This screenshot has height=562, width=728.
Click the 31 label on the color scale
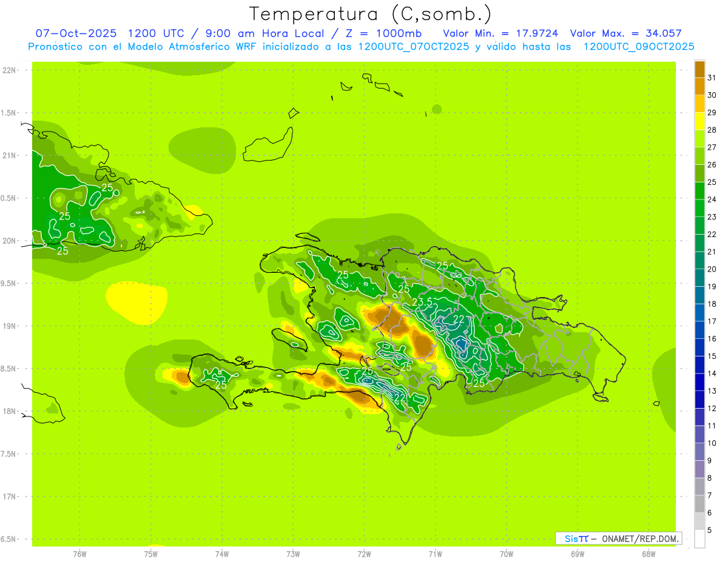coord(712,78)
